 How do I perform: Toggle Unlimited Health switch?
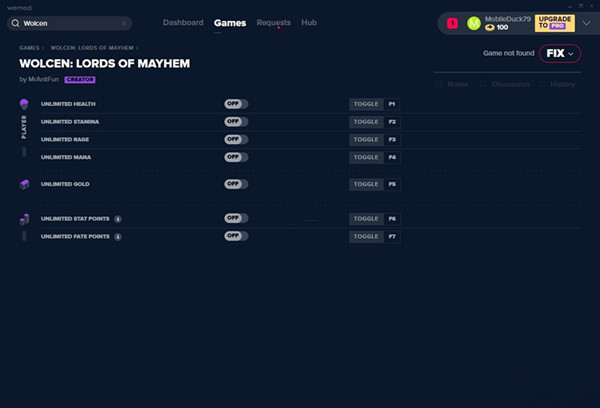236,104
